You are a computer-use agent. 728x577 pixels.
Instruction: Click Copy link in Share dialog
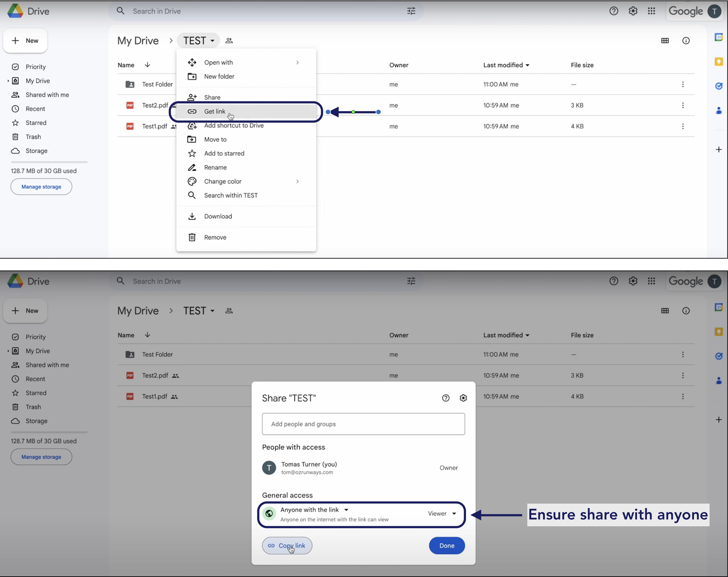(x=287, y=546)
